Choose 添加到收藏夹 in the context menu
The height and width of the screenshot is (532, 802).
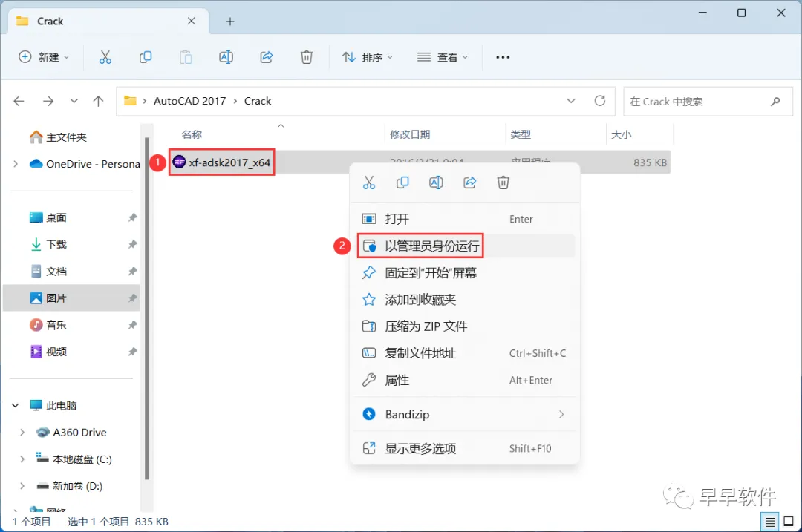465,300
